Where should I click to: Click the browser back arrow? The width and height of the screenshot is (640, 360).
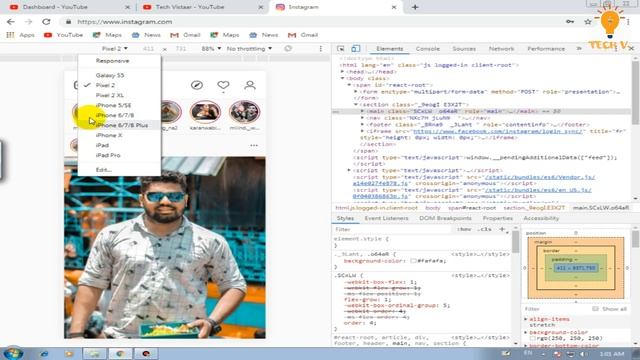[11, 22]
